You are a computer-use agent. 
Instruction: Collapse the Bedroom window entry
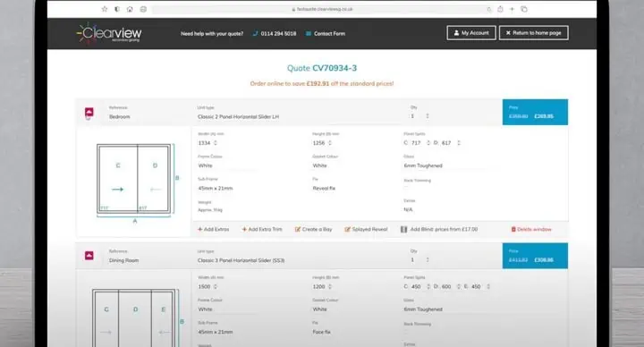coord(89,112)
